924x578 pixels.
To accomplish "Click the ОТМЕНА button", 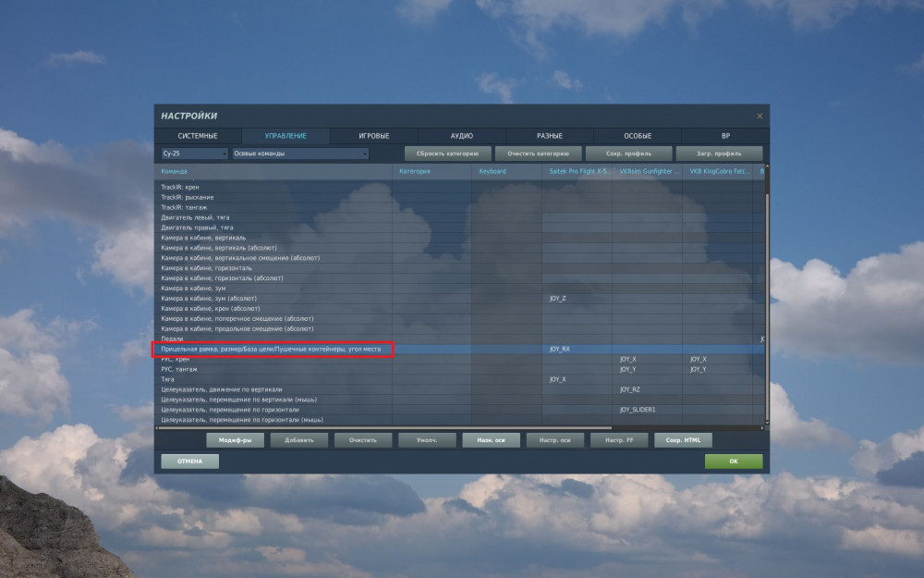I will [189, 461].
